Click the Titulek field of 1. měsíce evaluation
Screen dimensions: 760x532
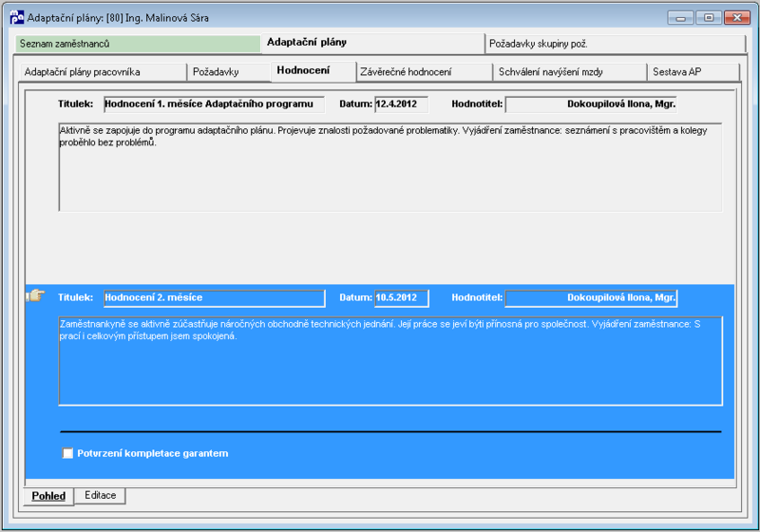(215, 104)
